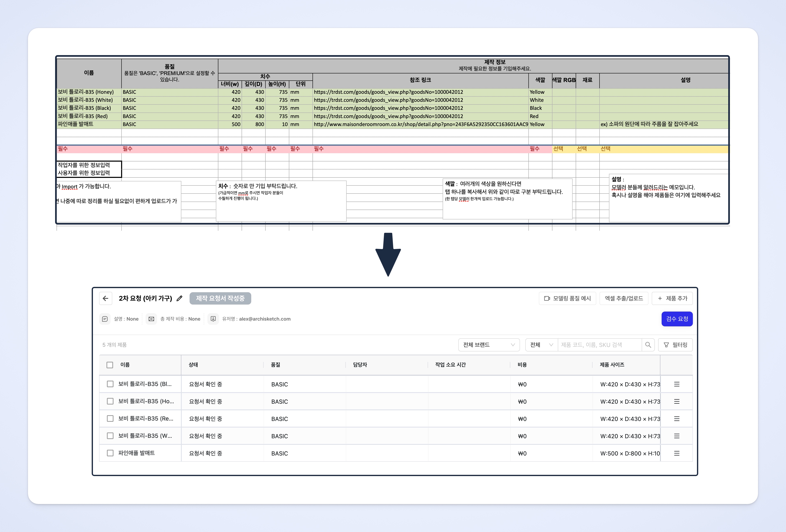Image resolution: width=786 pixels, height=532 pixels.
Task: Click the color cell White in spreadsheet
Action: coord(540,100)
